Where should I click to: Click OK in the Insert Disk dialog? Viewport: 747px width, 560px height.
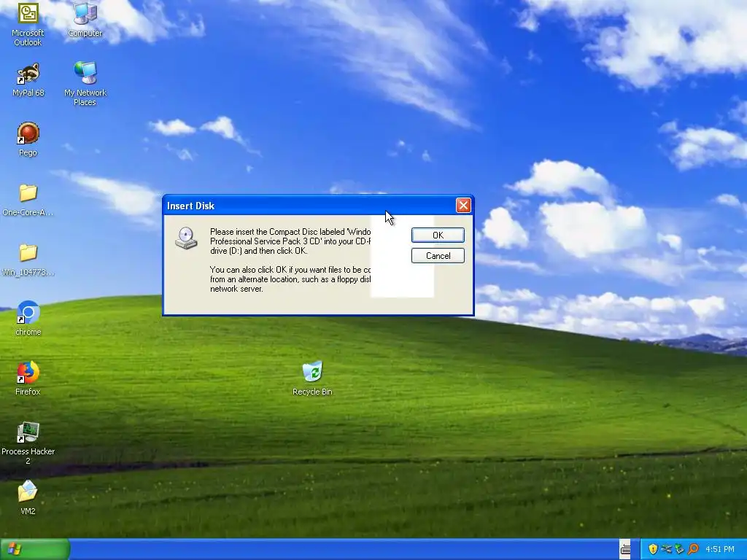pos(438,236)
